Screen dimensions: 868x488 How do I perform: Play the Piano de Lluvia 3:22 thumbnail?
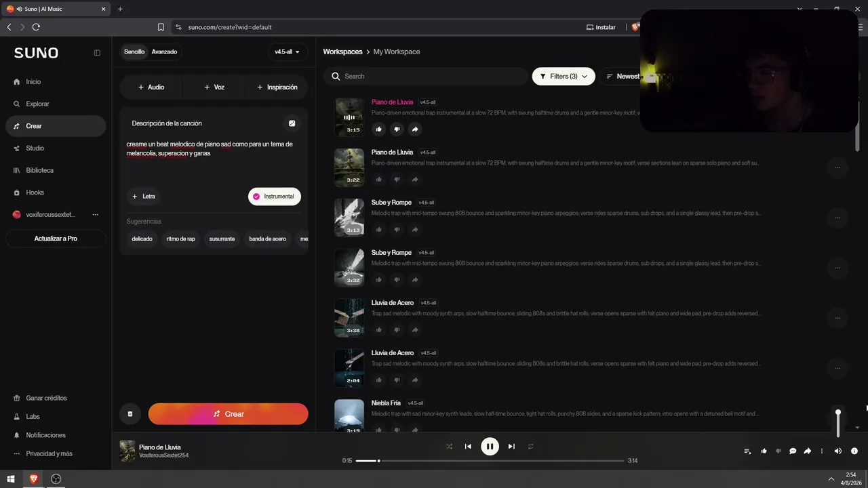[x=349, y=167]
